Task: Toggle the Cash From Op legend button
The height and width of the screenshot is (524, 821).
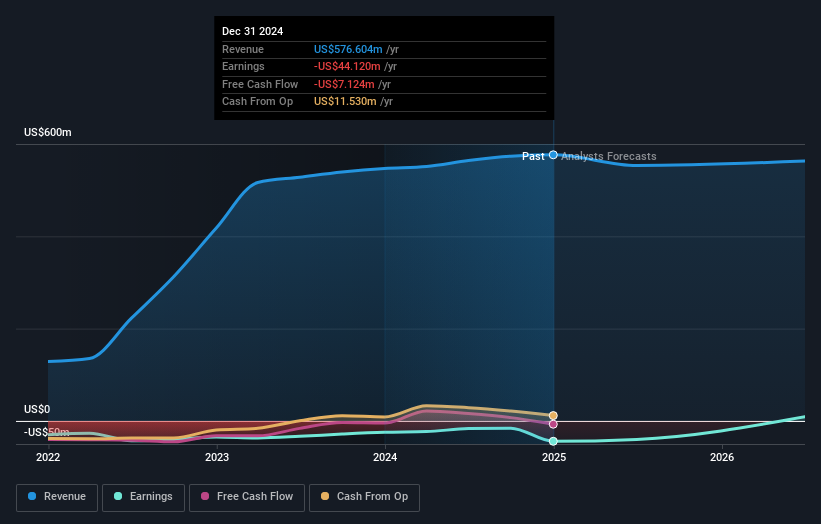Action: 364,497
